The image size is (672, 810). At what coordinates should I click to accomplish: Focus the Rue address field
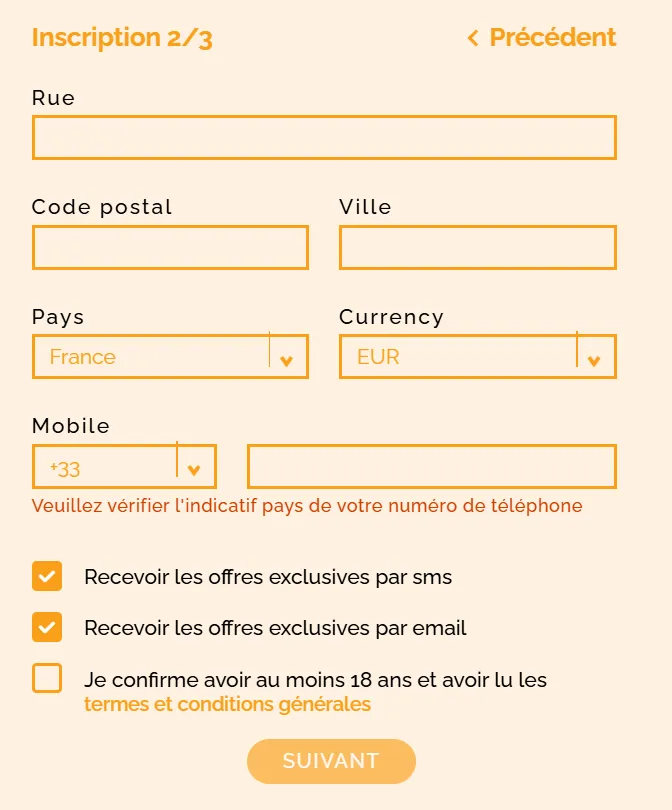pyautogui.click(x=324, y=138)
